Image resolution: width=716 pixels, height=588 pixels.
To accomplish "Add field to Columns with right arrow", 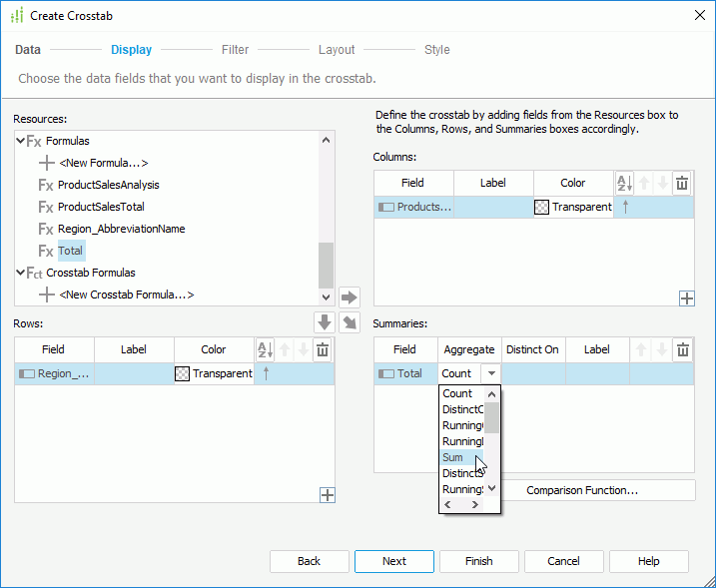I will coord(350,297).
